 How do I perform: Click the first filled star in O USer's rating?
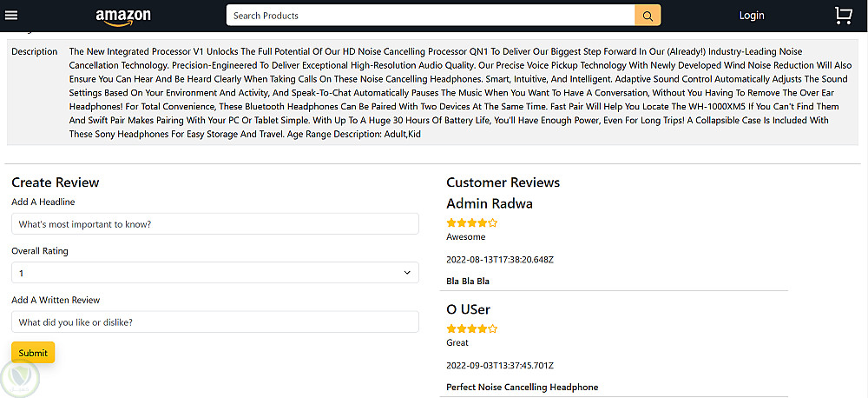coord(450,328)
